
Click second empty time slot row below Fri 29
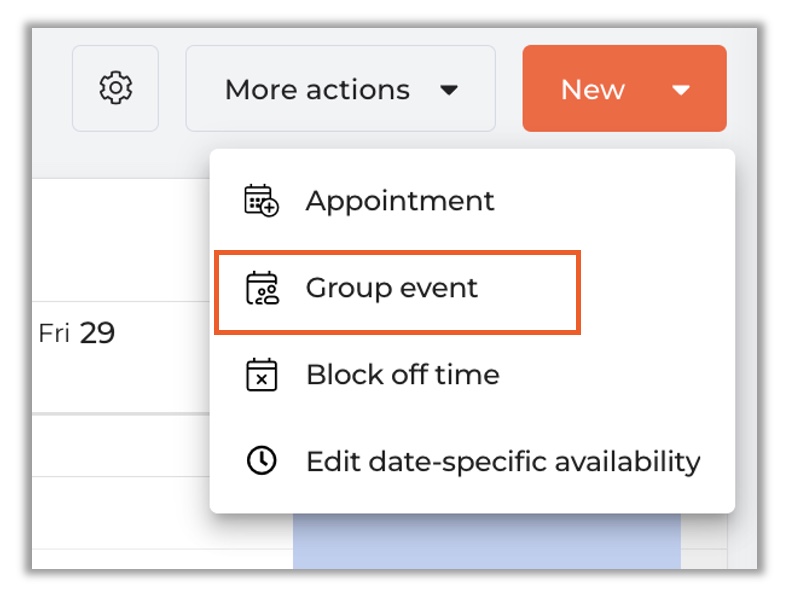click(x=120, y=512)
